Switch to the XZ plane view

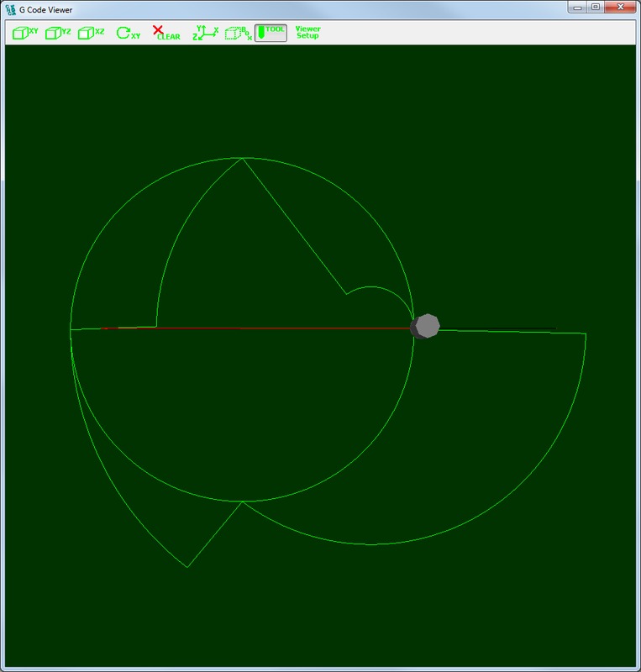[x=91, y=33]
